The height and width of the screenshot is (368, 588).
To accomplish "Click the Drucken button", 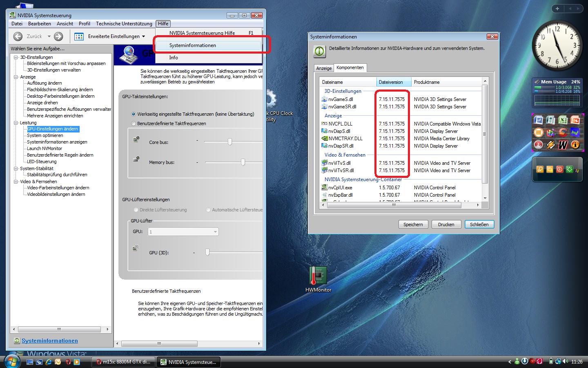I will tap(446, 224).
